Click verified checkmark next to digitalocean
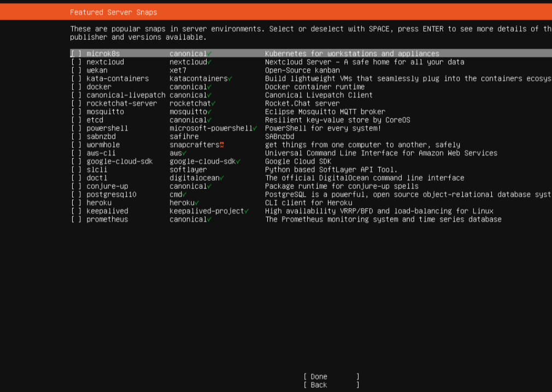This screenshot has height=392, width=552. tap(222, 178)
